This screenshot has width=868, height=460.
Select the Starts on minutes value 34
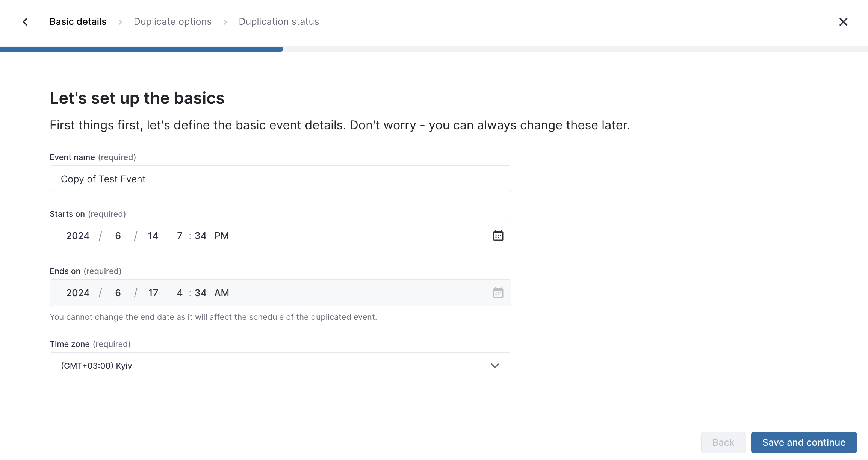pyautogui.click(x=201, y=236)
